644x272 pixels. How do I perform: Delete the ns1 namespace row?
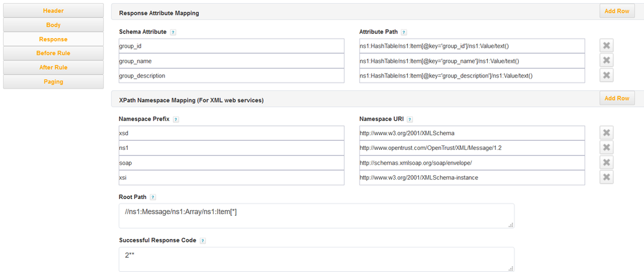click(606, 148)
